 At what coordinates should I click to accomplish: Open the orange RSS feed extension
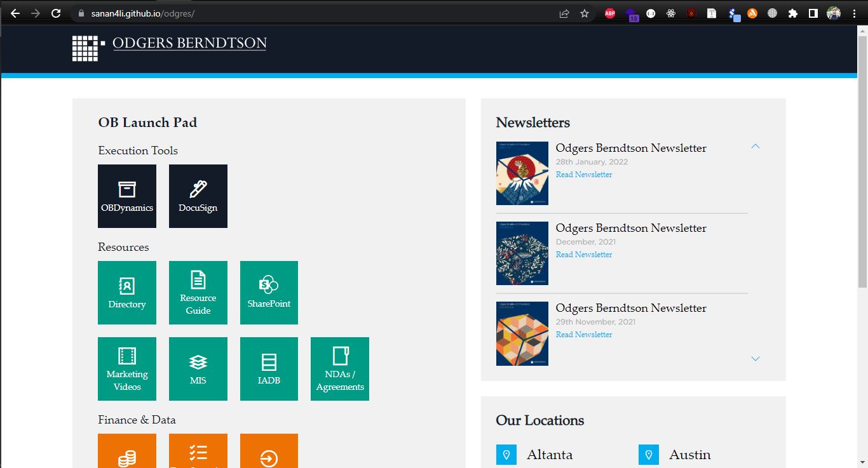click(x=752, y=13)
